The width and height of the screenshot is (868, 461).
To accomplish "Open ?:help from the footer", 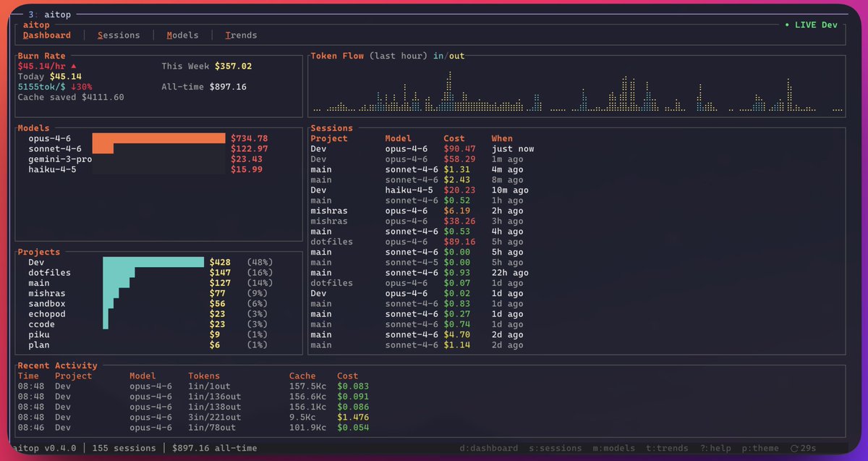I will (715, 448).
